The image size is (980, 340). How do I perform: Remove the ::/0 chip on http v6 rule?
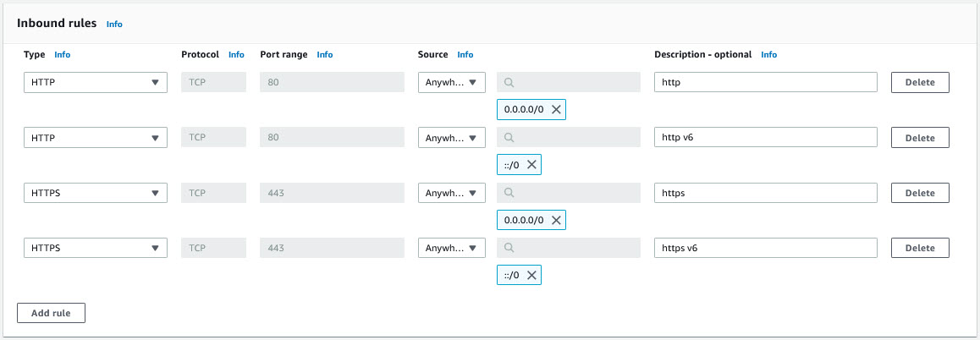[531, 165]
